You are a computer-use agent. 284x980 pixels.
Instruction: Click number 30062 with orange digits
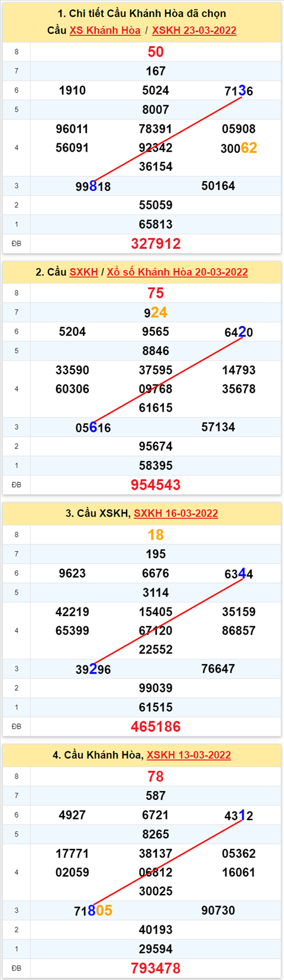click(238, 148)
